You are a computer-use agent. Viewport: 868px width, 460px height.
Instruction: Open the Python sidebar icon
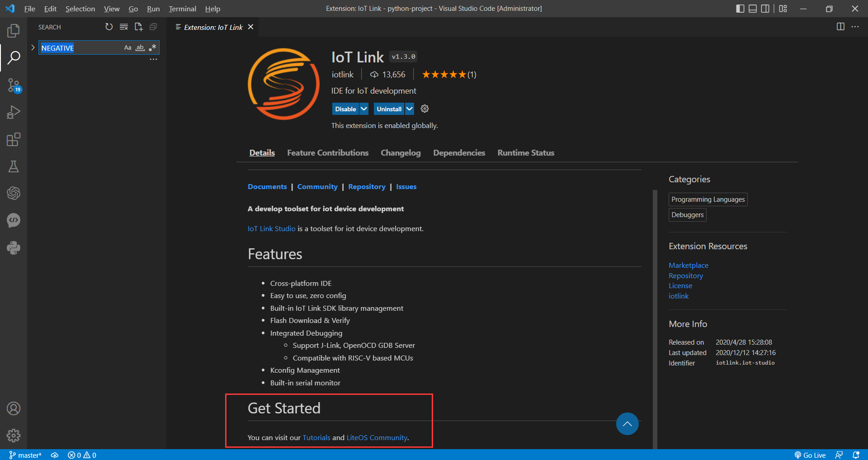(x=14, y=248)
